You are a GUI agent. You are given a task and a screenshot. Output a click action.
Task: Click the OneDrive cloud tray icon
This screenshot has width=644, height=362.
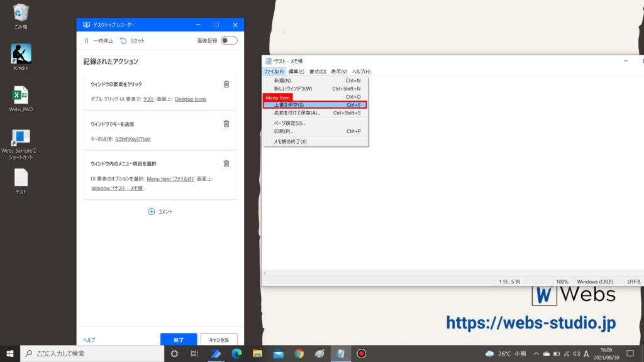pyautogui.click(x=547, y=353)
